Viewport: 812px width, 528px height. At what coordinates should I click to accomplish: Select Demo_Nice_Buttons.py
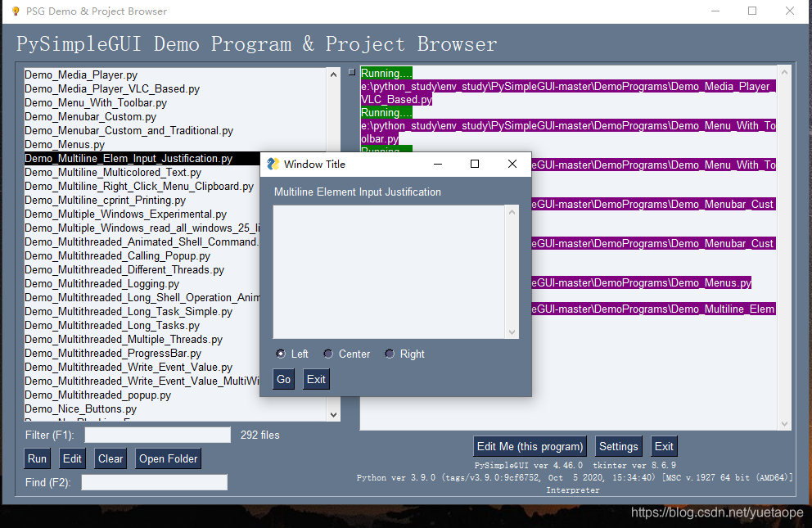175,409
